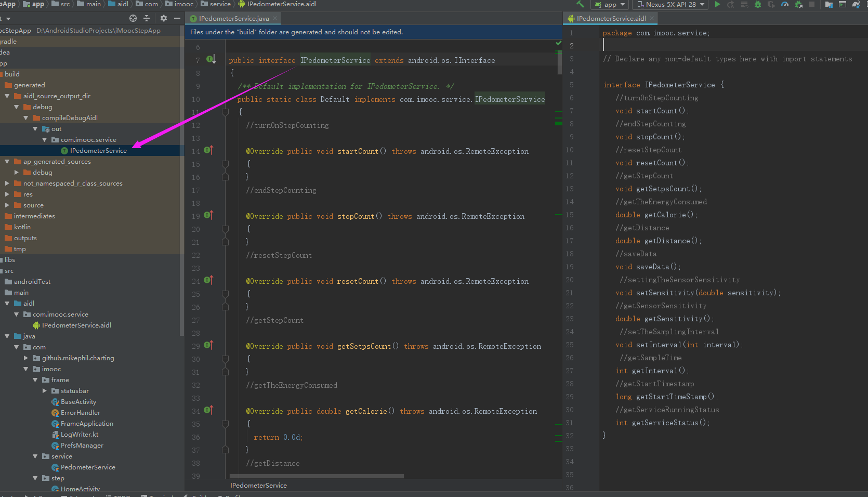This screenshot has width=868, height=497.
Task: Switch to IPedometerService.java tab
Action: coord(233,19)
